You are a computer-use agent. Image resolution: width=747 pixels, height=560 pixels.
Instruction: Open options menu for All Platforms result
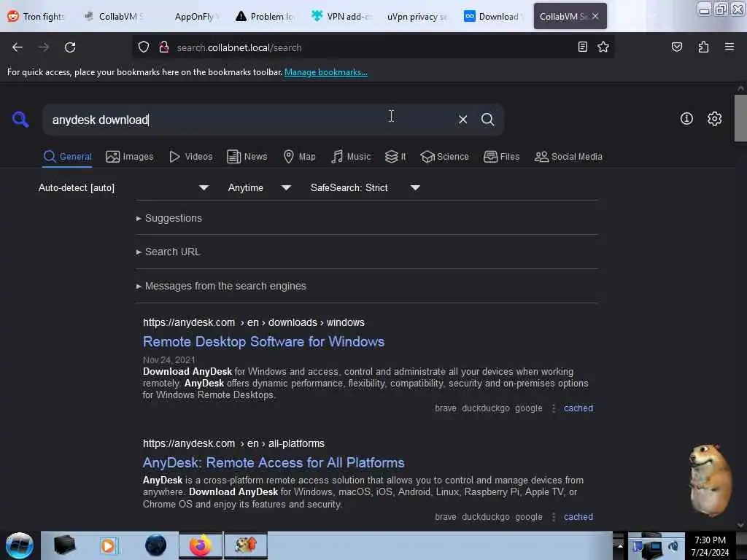click(x=553, y=517)
